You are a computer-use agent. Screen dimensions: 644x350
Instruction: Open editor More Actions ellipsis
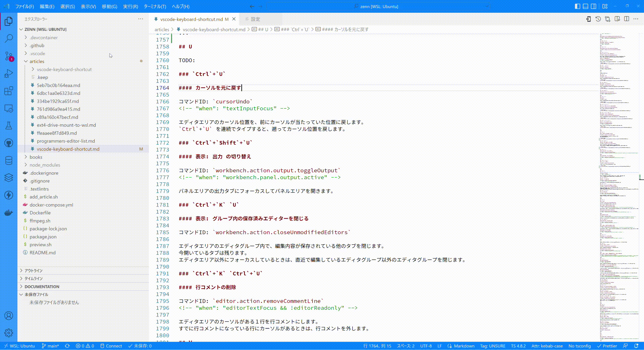636,19
